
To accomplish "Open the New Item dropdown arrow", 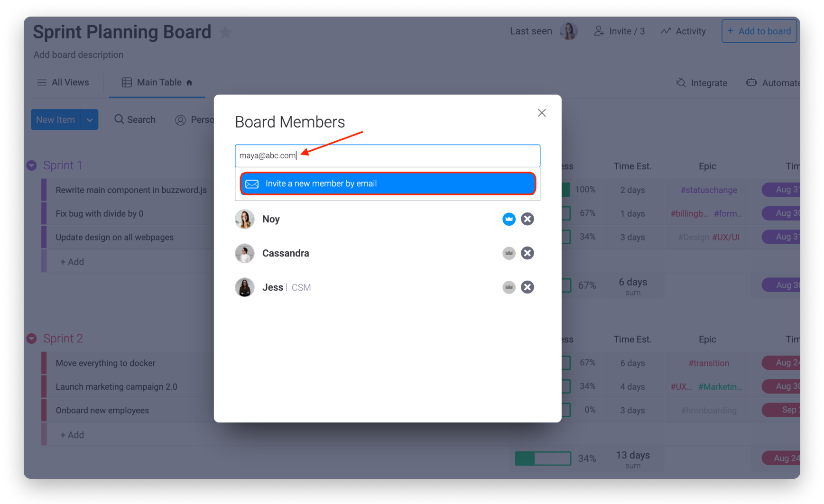I will click(90, 119).
